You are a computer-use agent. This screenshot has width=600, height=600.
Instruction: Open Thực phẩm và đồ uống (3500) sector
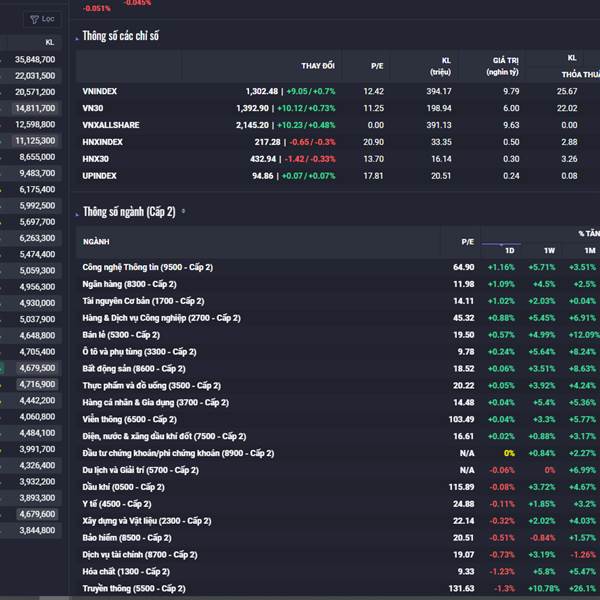click(x=152, y=385)
